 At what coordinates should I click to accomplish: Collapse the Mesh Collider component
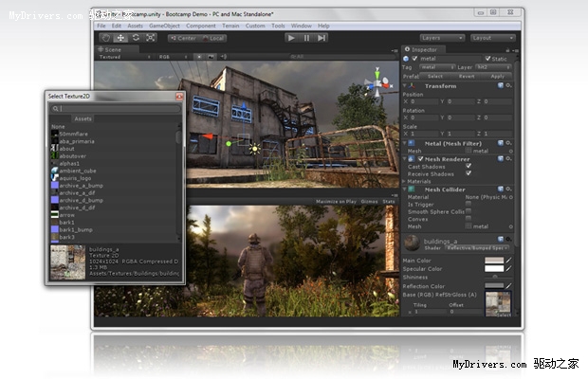coord(405,189)
